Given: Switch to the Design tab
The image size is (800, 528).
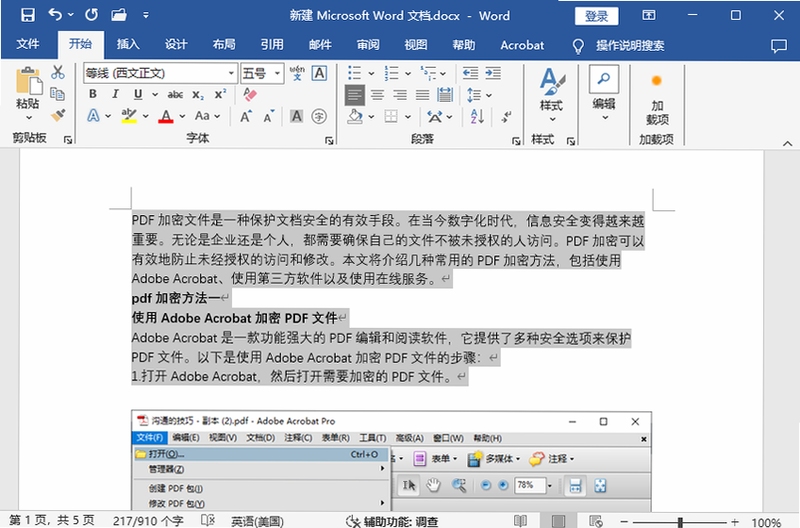Looking at the screenshot, I should 176,45.
